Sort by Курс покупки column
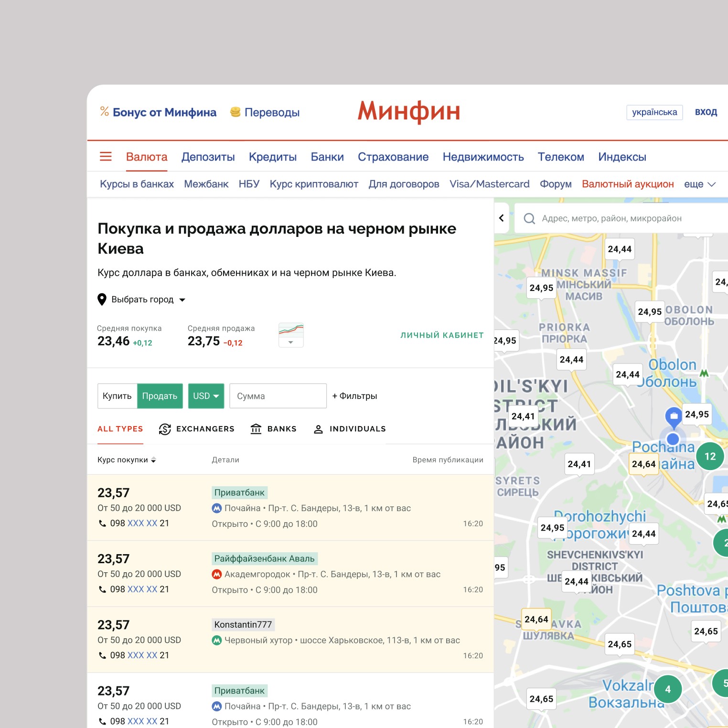The width and height of the screenshot is (728, 728). coord(127,460)
